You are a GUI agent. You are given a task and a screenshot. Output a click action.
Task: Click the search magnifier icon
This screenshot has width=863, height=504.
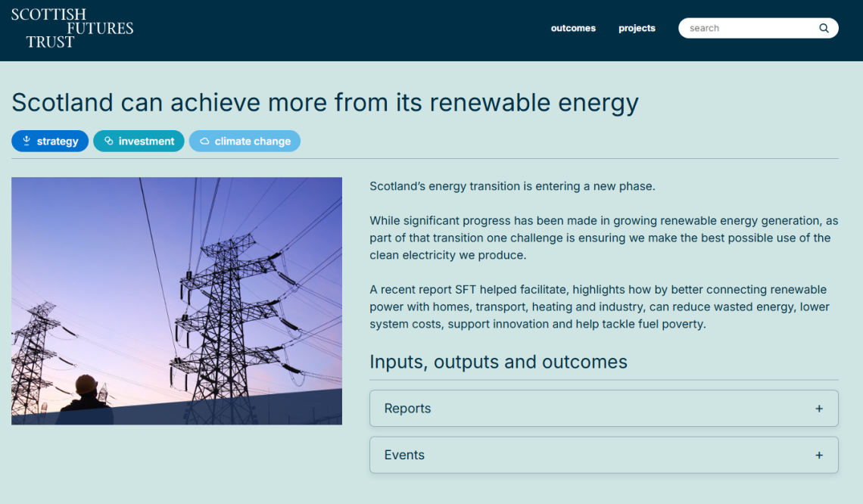coord(824,28)
